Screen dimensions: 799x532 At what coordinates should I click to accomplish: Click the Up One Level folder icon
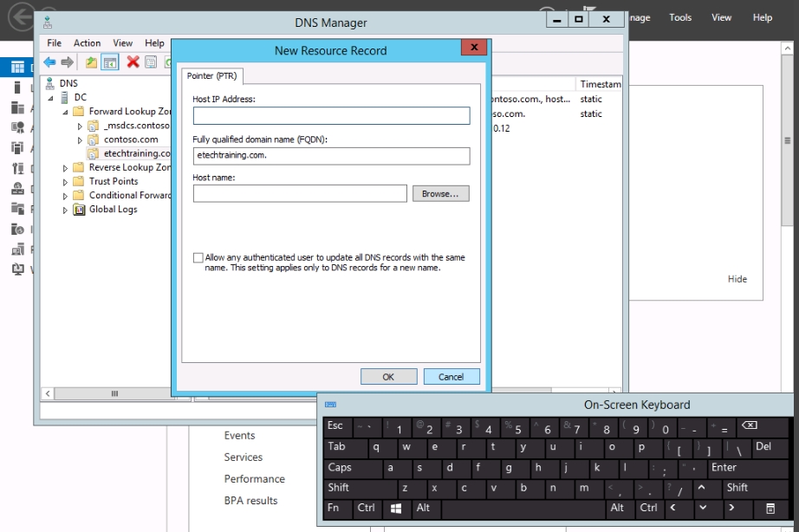91,62
